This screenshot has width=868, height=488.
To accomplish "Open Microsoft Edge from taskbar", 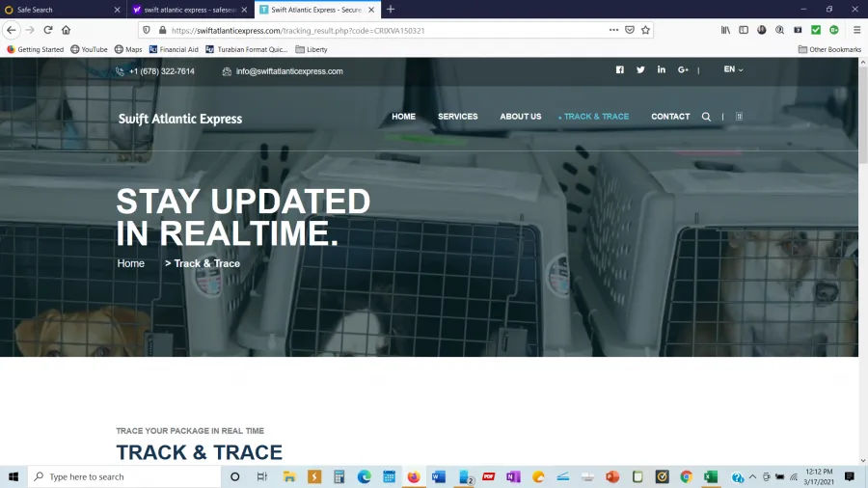I will (365, 476).
